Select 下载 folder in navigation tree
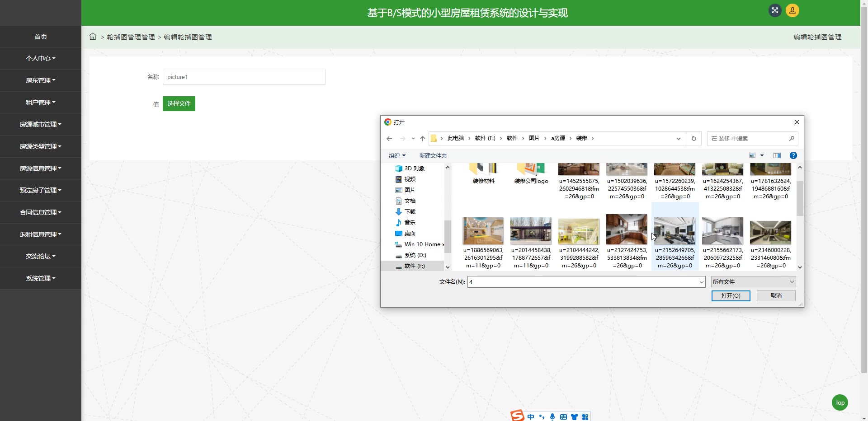The width and height of the screenshot is (868, 421). click(406, 212)
